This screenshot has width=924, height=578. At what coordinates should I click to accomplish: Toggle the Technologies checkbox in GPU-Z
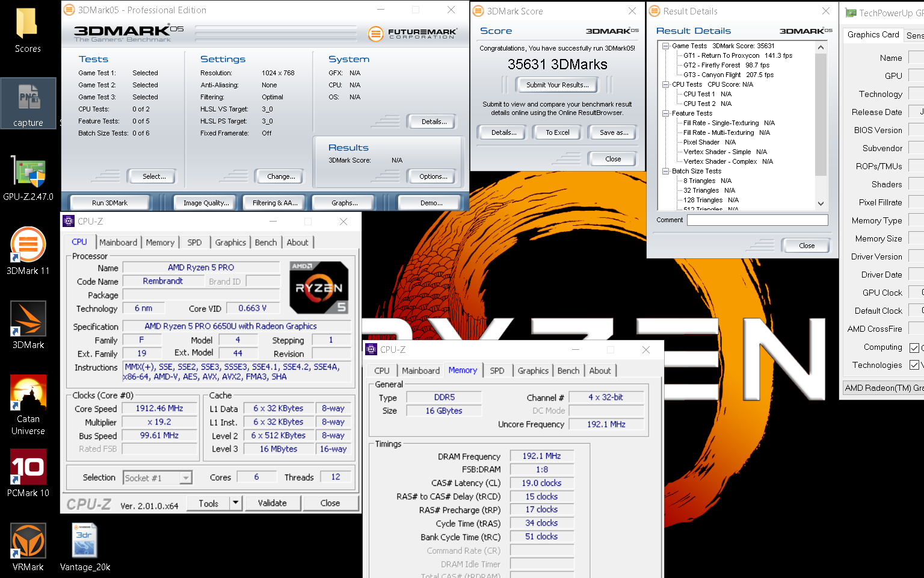pyautogui.click(x=914, y=365)
